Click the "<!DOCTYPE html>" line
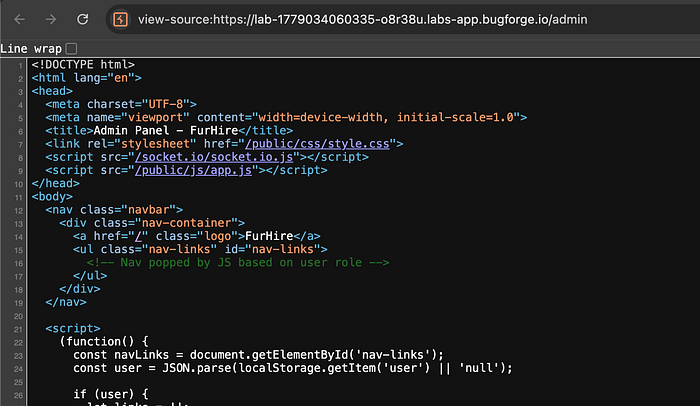700x406 pixels. click(x=83, y=65)
